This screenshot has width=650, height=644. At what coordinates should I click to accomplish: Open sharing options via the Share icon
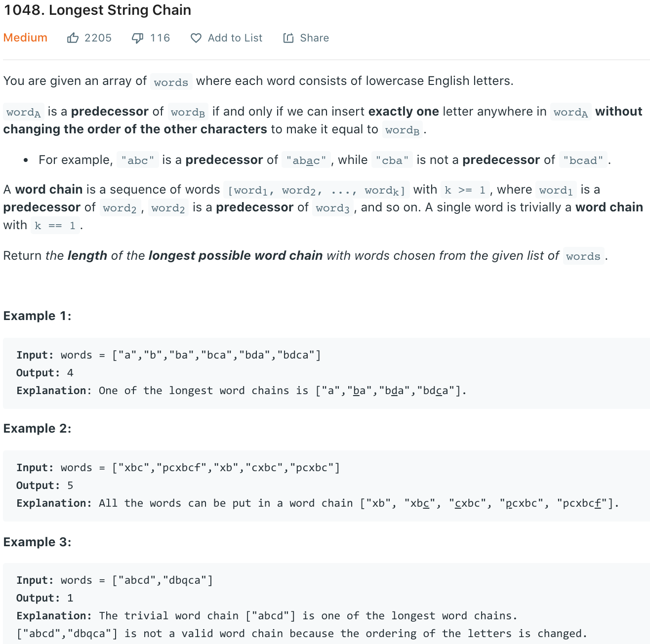coord(288,38)
